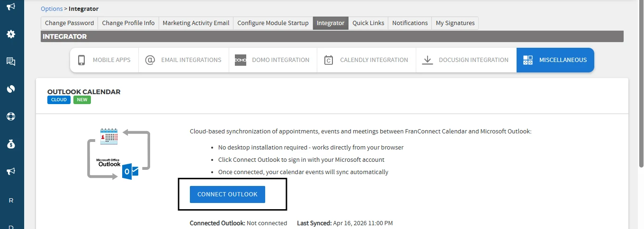Click the R item in left sidebar
The image size is (644, 229).
pos(11,200)
